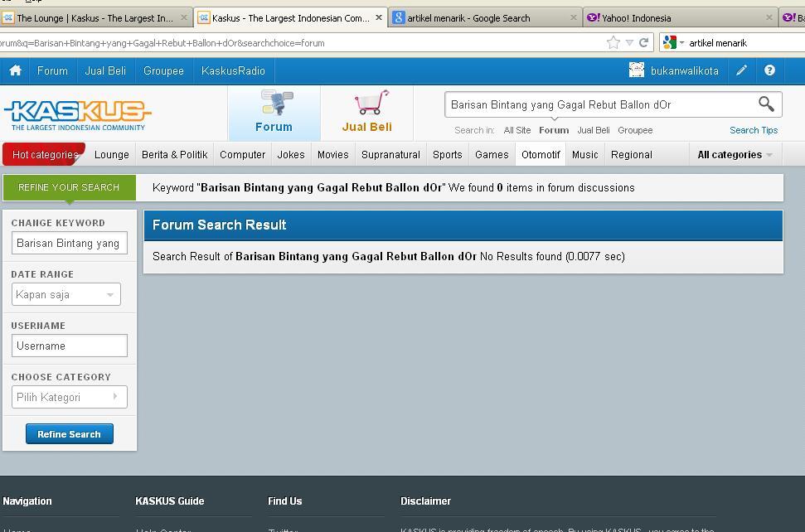
Task: Set search scope to Jual Beli
Action: coord(593,130)
